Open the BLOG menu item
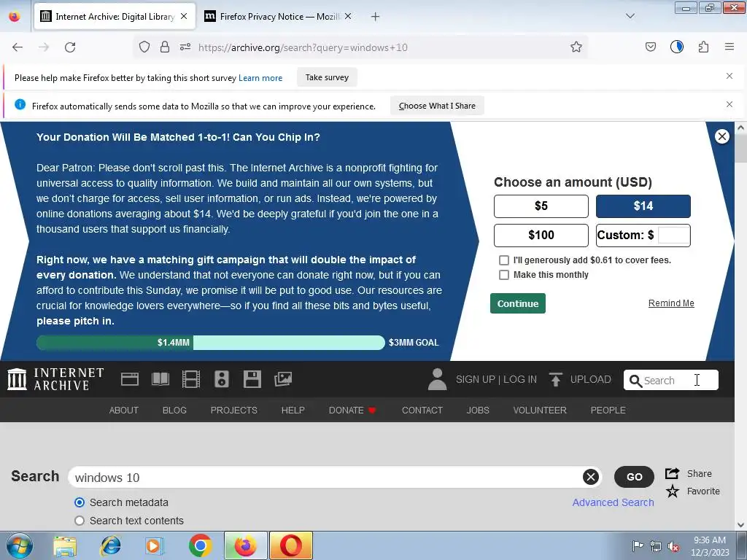This screenshot has width=747, height=560. [174, 410]
